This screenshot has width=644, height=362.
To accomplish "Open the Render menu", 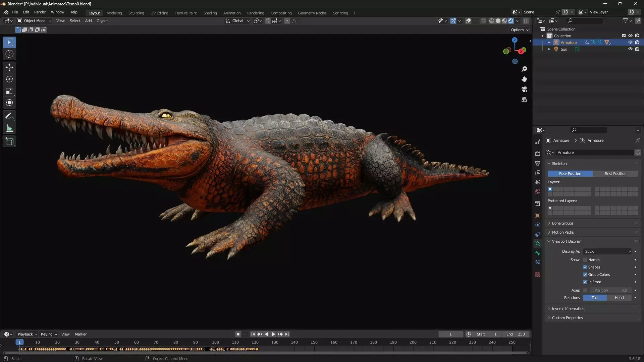I will point(40,12).
